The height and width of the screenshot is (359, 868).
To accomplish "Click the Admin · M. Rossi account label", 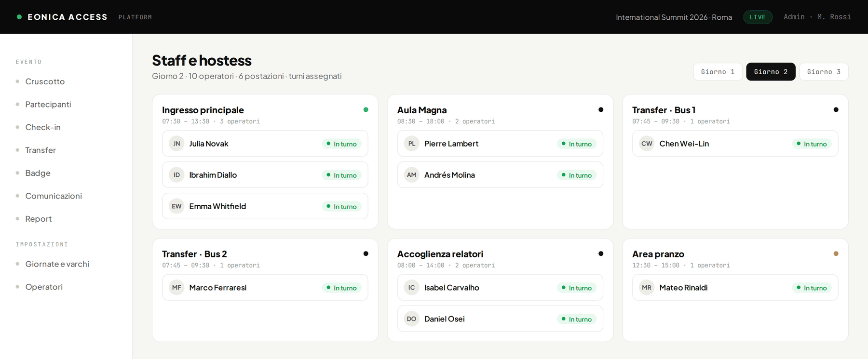I will click(x=817, y=17).
